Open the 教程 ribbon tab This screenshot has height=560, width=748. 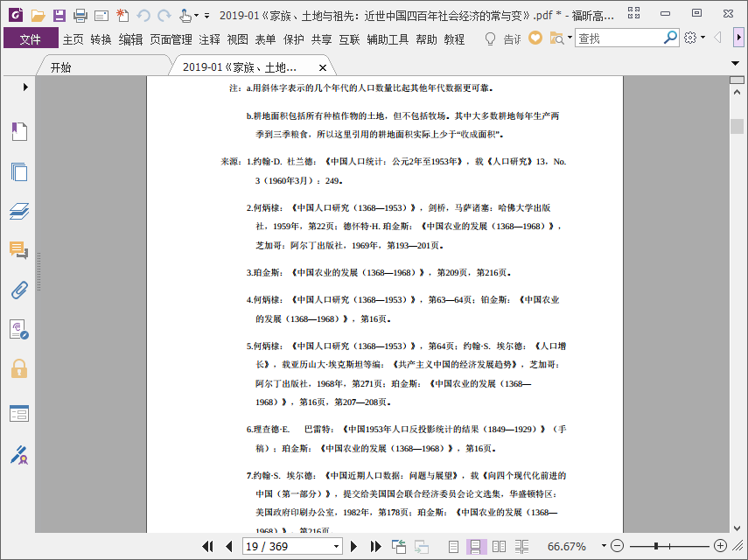(x=454, y=39)
